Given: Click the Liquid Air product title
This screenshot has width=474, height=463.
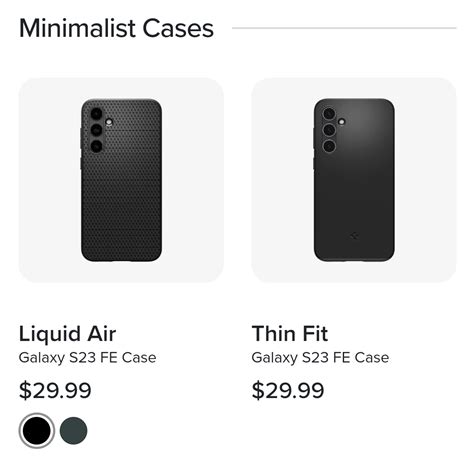Looking at the screenshot, I should [67, 334].
